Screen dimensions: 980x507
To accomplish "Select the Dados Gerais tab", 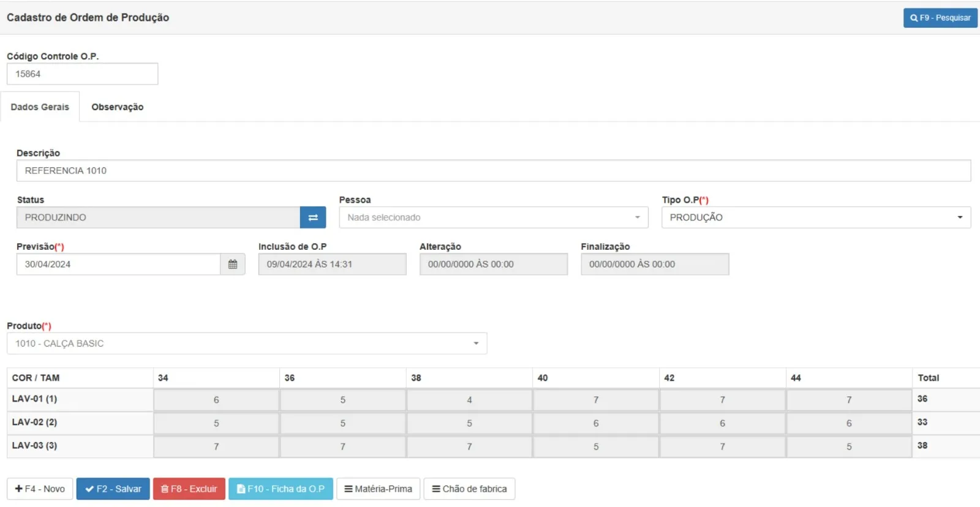I will [x=40, y=107].
